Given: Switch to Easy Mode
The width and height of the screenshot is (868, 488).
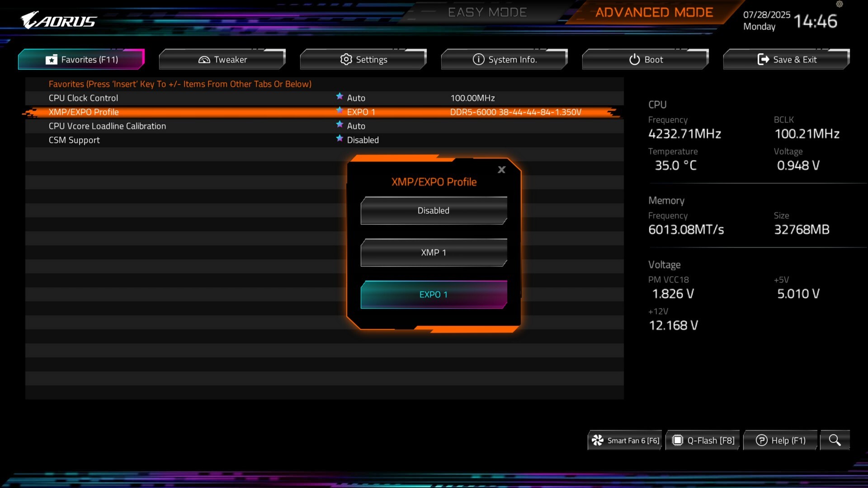Looking at the screenshot, I should pyautogui.click(x=487, y=12).
